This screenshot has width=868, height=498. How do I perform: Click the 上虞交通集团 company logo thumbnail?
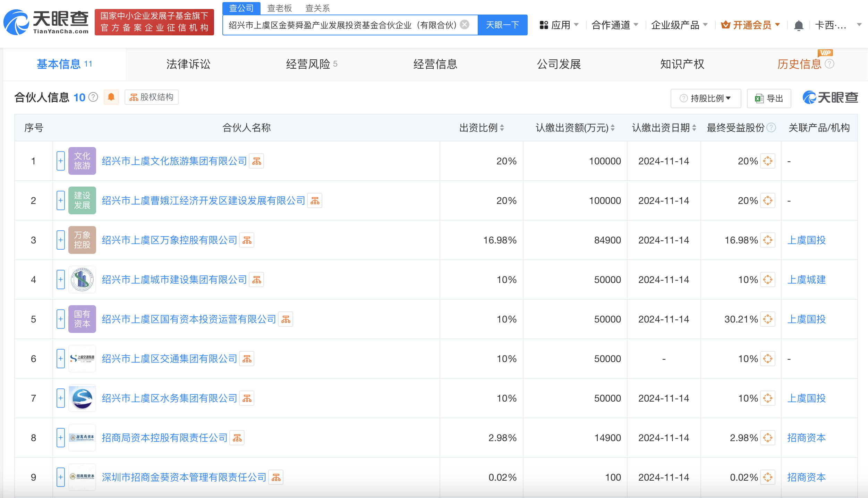(x=82, y=359)
